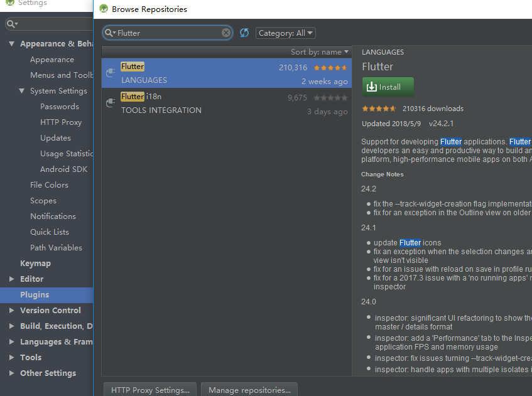Click the Flutter i18n gray star rating

[330, 98]
